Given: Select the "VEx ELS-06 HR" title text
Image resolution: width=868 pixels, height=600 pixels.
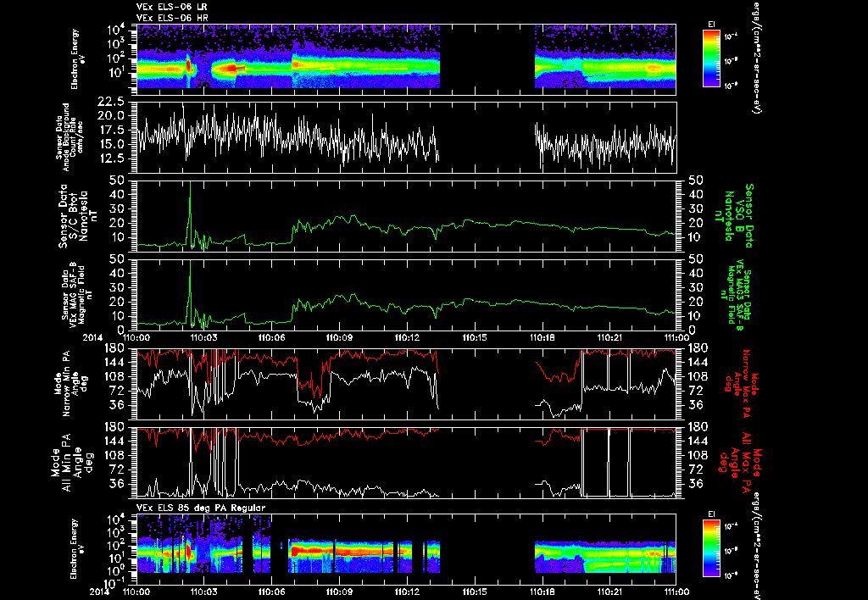Looking at the screenshot, I should pos(171,19).
